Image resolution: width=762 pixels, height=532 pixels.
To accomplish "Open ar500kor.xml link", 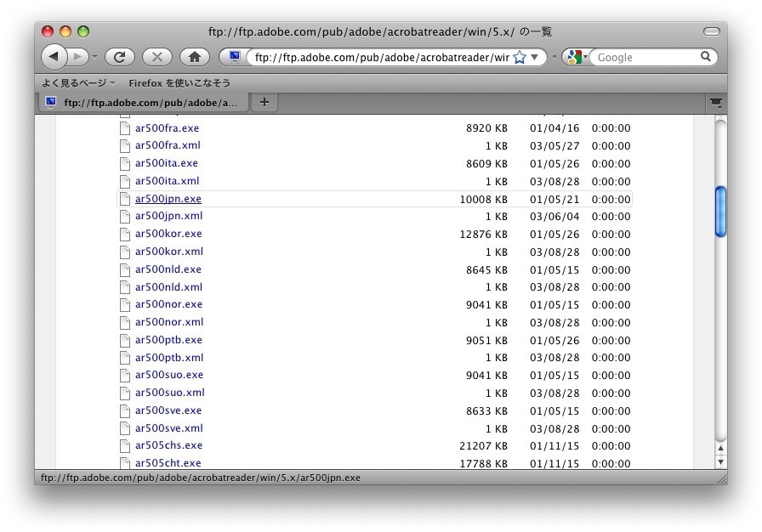I will point(169,252).
